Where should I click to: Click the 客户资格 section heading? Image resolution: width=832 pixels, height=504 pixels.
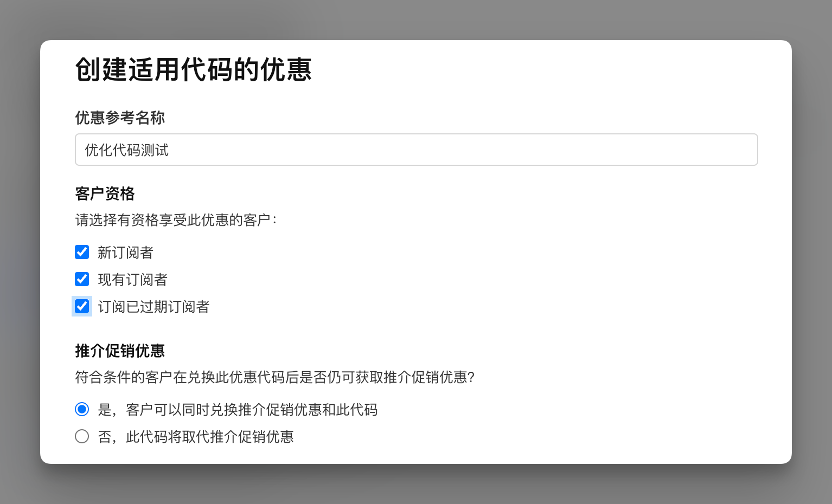(105, 193)
